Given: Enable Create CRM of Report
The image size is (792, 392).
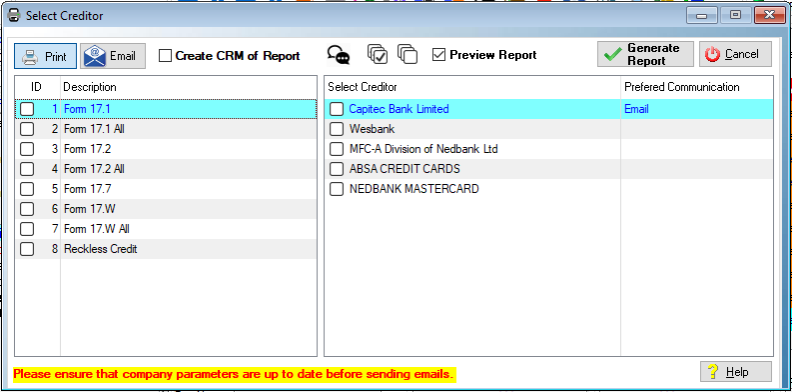Looking at the screenshot, I should [165, 56].
